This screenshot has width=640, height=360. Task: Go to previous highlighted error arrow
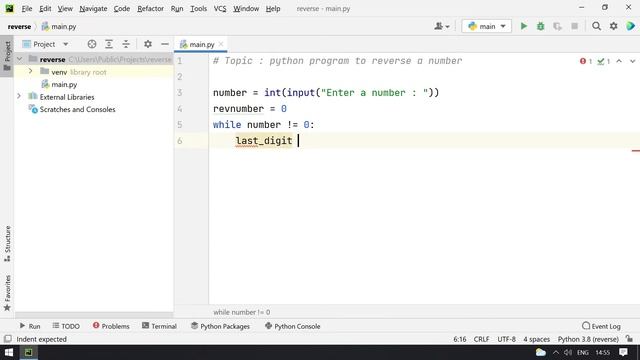619,61
